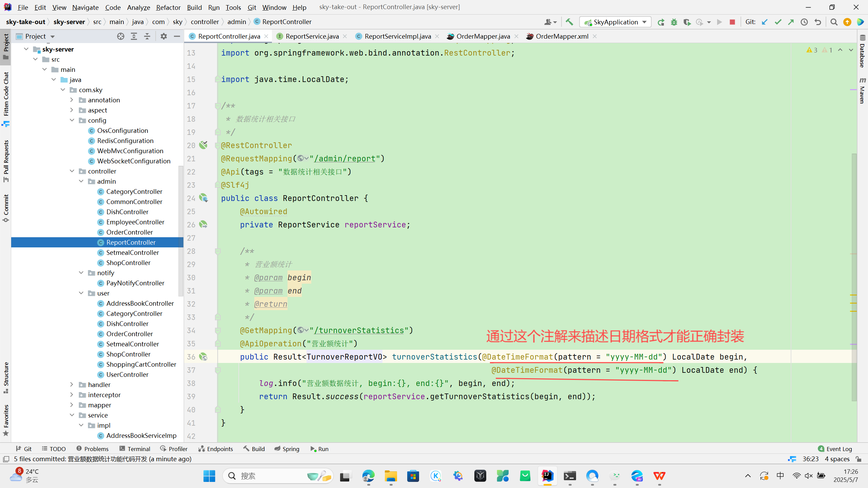This screenshot has width=868, height=488.
Task: Open Search Everywhere magnifier icon
Action: click(x=834, y=22)
